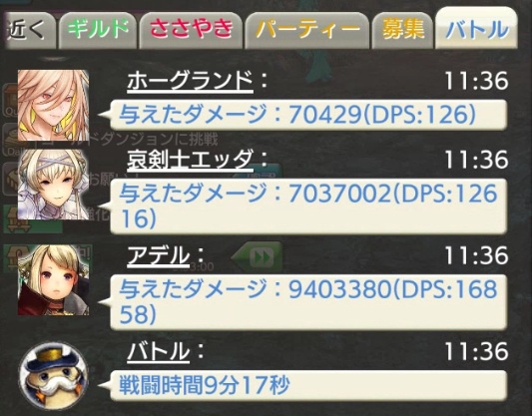This screenshot has width=532, height=416.
Task: Click the green fast-forward arrow icon
Action: (257, 256)
